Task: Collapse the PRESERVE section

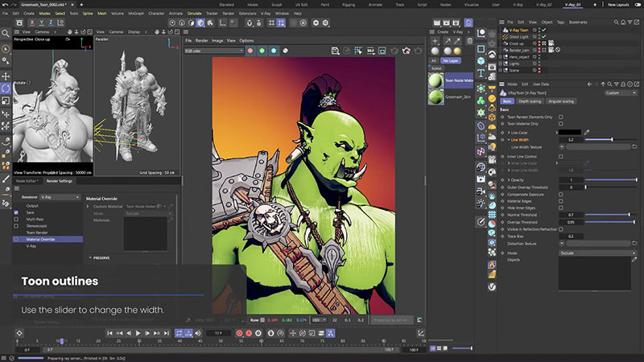Action: (x=90, y=257)
